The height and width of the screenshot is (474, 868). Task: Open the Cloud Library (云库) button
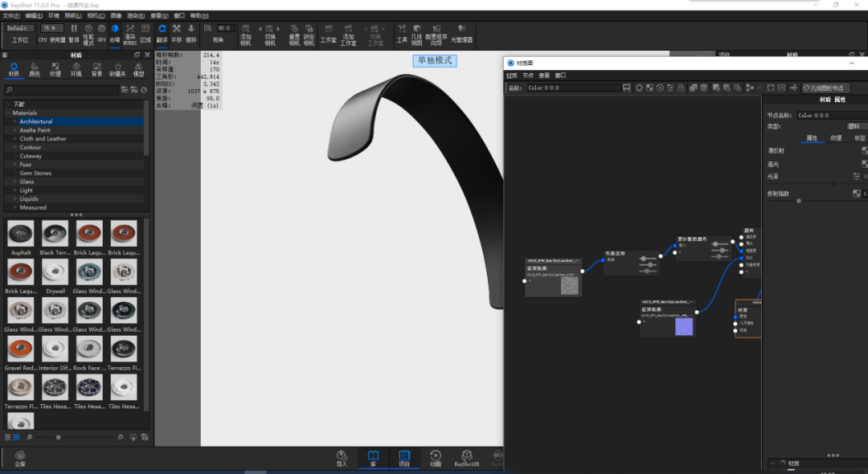20,459
